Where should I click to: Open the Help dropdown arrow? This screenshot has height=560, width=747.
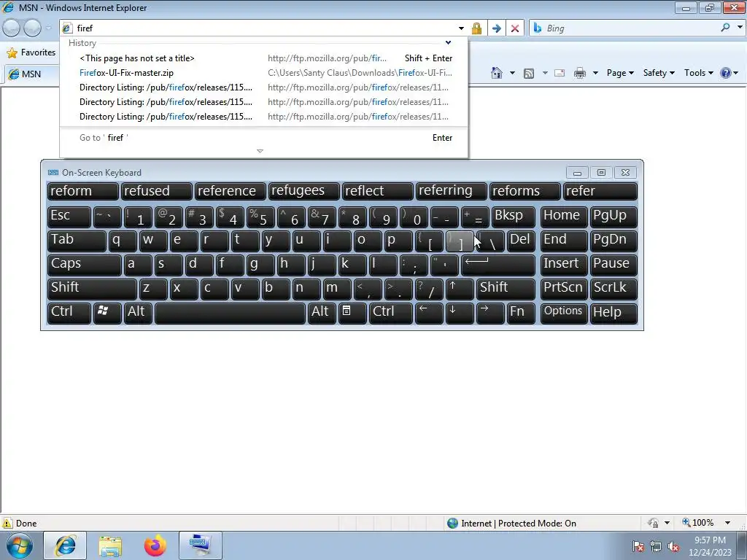click(x=735, y=73)
